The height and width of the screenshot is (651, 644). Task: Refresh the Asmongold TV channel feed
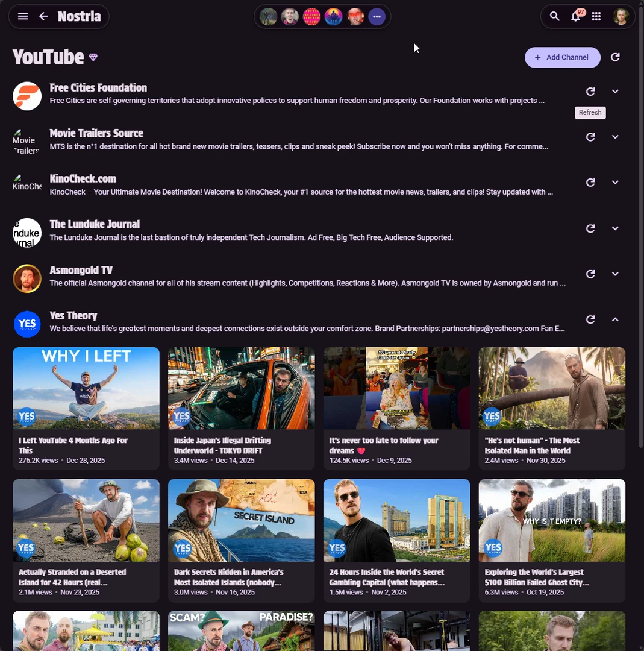(x=590, y=274)
